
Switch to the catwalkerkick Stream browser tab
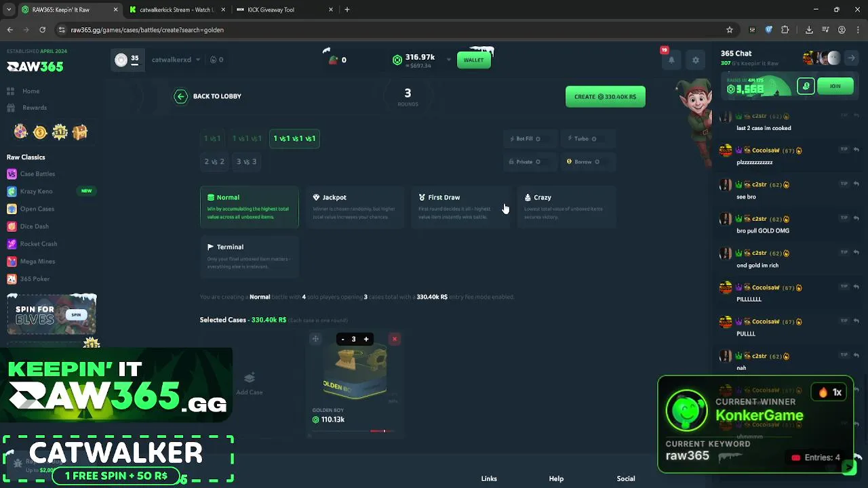pos(176,9)
